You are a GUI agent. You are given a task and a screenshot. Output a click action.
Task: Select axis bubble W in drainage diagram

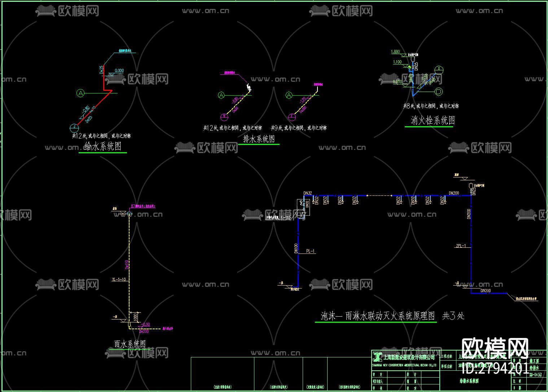point(224,116)
